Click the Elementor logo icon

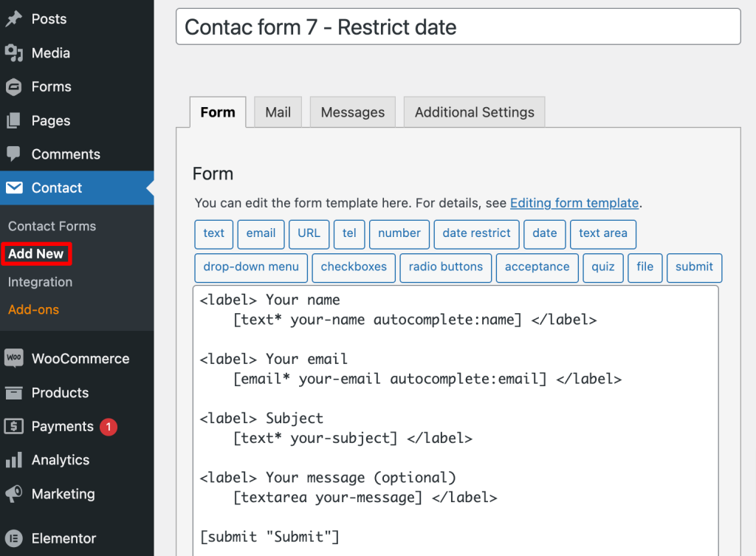(x=14, y=538)
